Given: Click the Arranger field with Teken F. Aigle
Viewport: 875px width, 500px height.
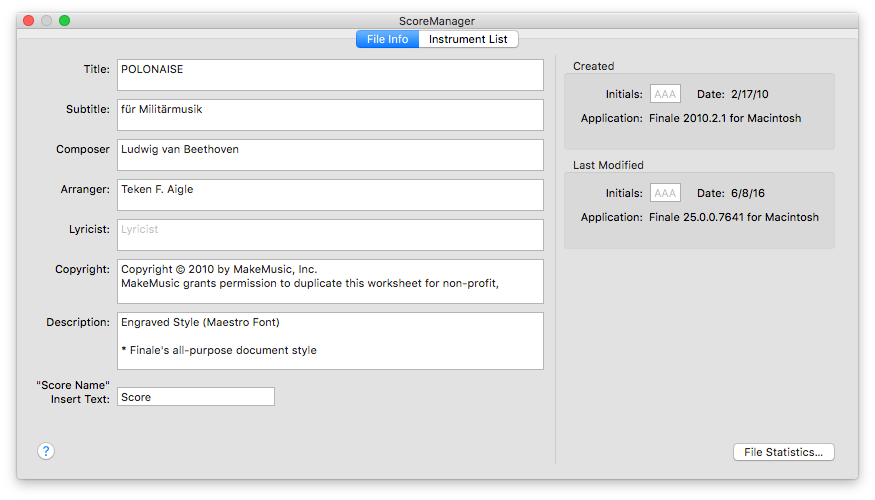Looking at the screenshot, I should [x=330, y=195].
